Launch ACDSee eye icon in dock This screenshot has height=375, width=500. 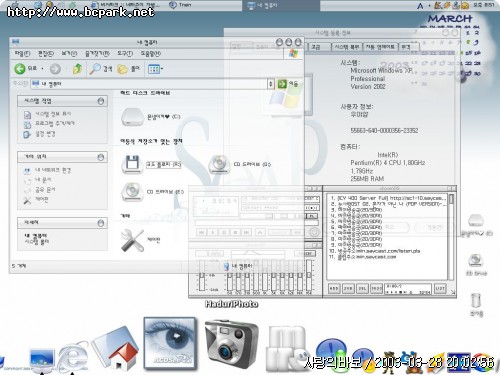point(170,343)
